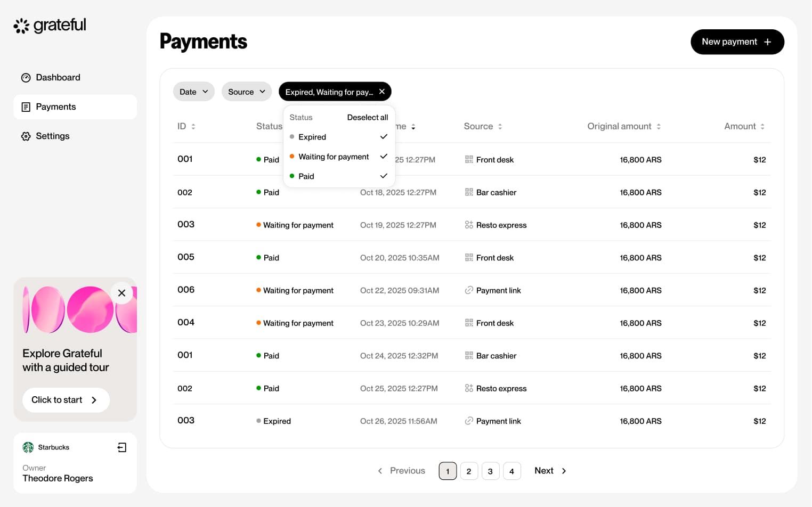The image size is (812, 507).
Task: Click the Grateful logo icon
Action: pos(21,26)
